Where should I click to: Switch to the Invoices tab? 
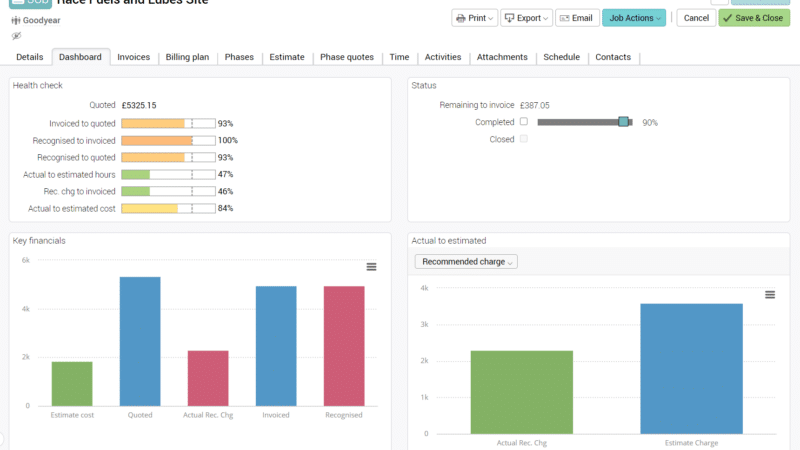tap(134, 57)
